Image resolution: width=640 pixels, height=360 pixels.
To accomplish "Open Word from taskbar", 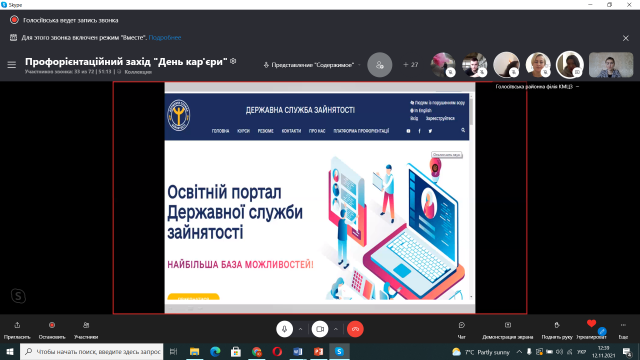I will (x=298, y=351).
